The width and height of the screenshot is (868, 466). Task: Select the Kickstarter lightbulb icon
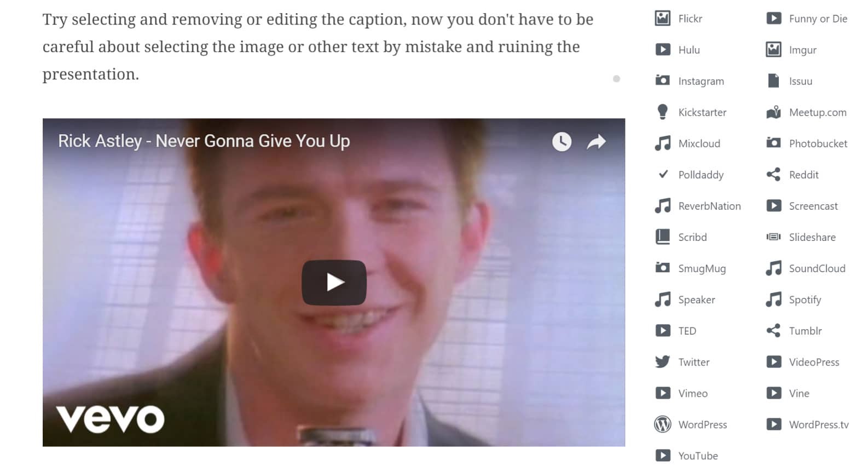click(x=663, y=112)
